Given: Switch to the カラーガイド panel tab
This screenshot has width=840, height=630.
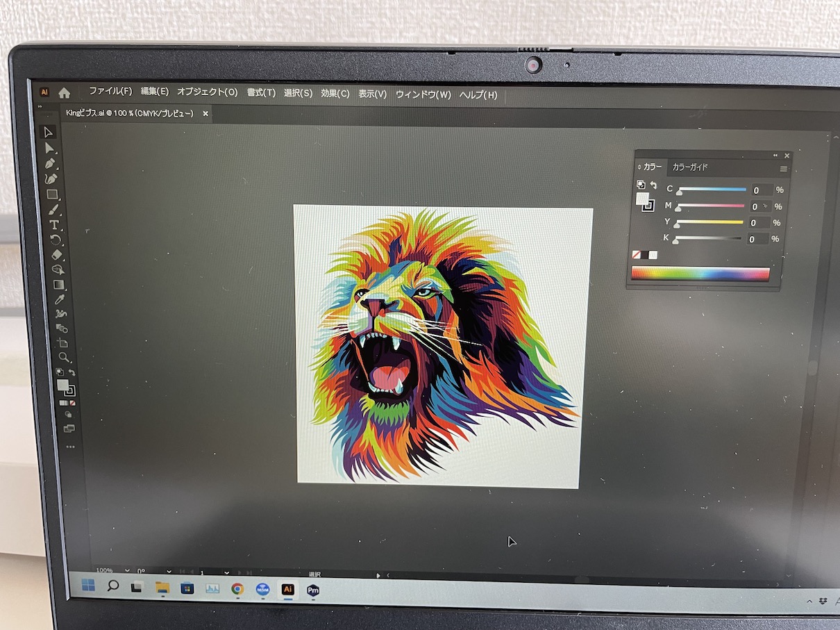Looking at the screenshot, I should 690,167.
